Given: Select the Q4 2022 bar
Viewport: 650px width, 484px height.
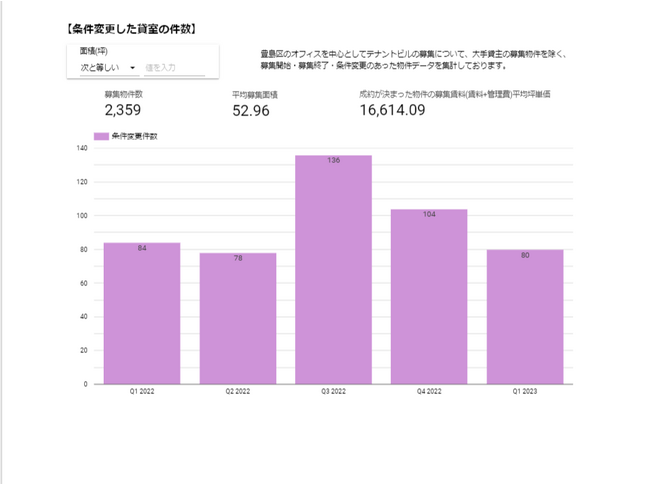Looking at the screenshot, I should (428, 300).
